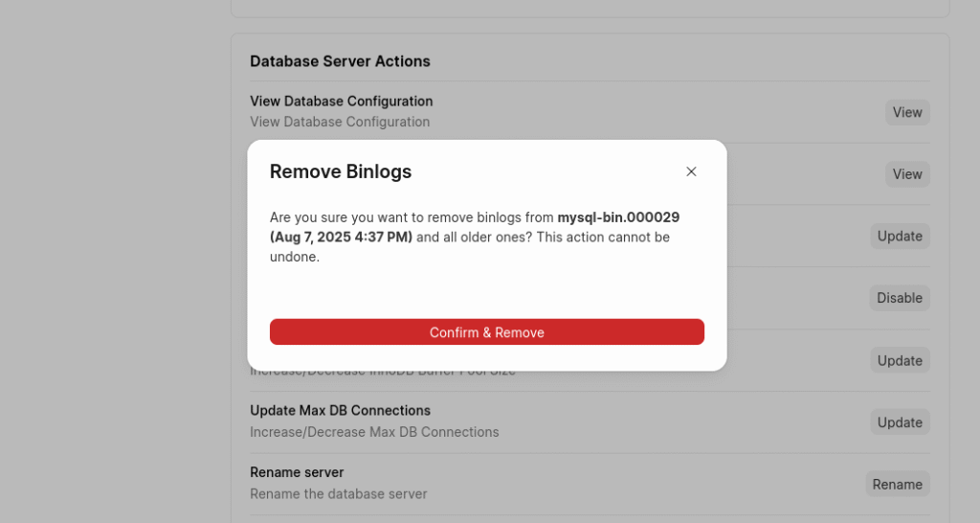Click the Increase/Decrease Max DB Connections description
The image size is (980, 523).
tap(374, 432)
